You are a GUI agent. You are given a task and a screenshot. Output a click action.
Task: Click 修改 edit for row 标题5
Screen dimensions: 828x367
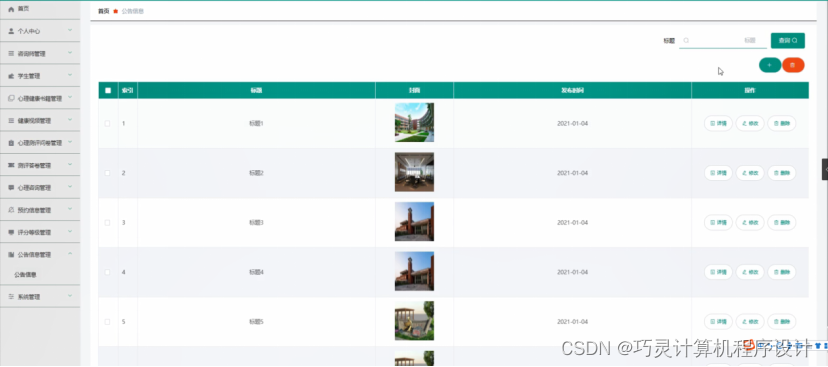(750, 322)
